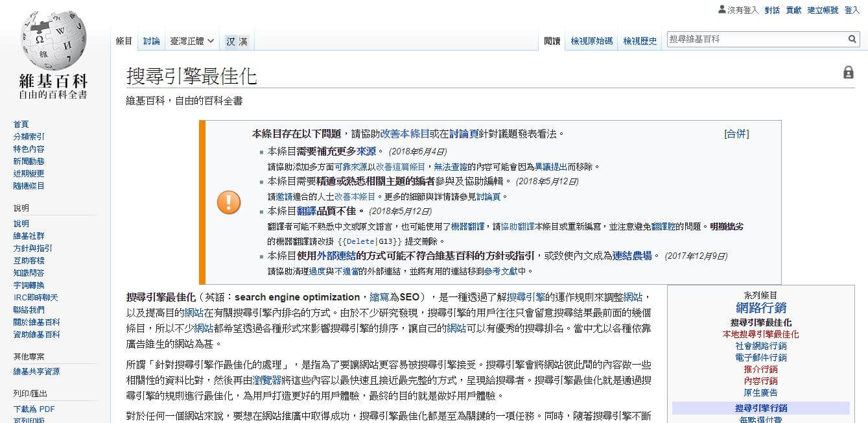Viewport: 868px width, 423px height.
Task: Open 搜尋引擎行銷 in the series box
Action: [x=761, y=408]
